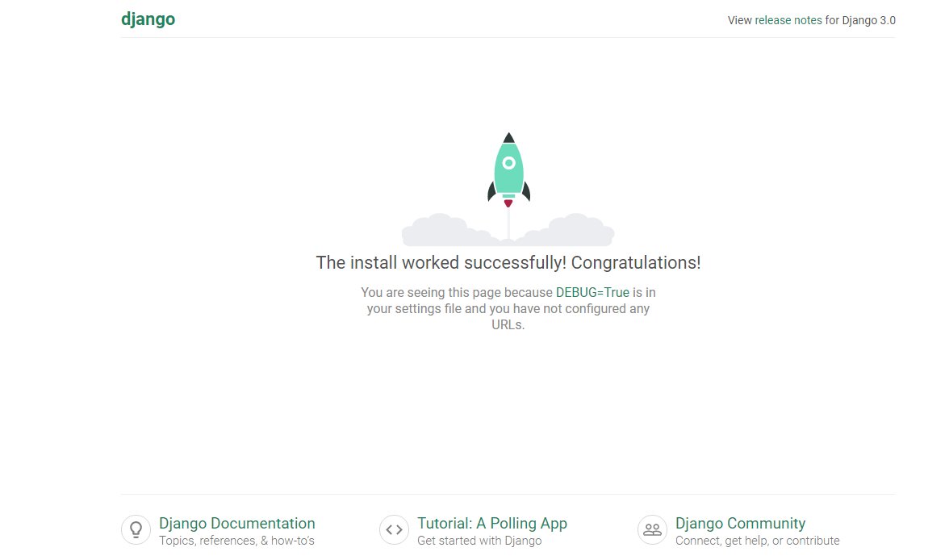The image size is (949, 560).
Task: Click the 'You are seeing this page' paragraph
Action: pyautogui.click(x=508, y=309)
